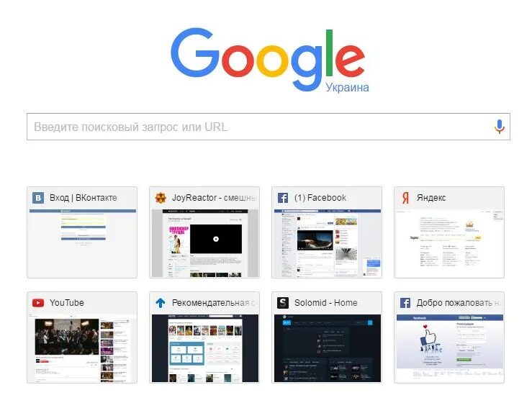Click the Facebook icon on Добро пожаловать tile
The image size is (532, 408).
[405, 303]
